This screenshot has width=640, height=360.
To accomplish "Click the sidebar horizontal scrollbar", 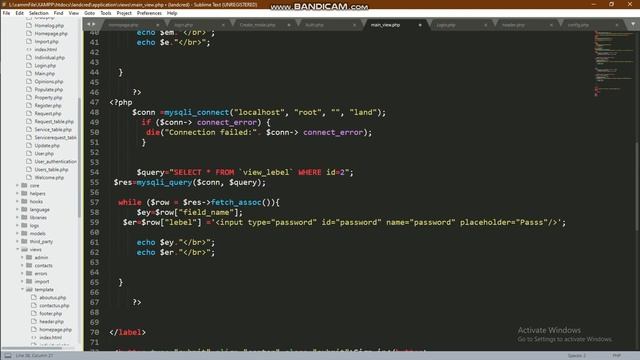I will tap(33, 348).
